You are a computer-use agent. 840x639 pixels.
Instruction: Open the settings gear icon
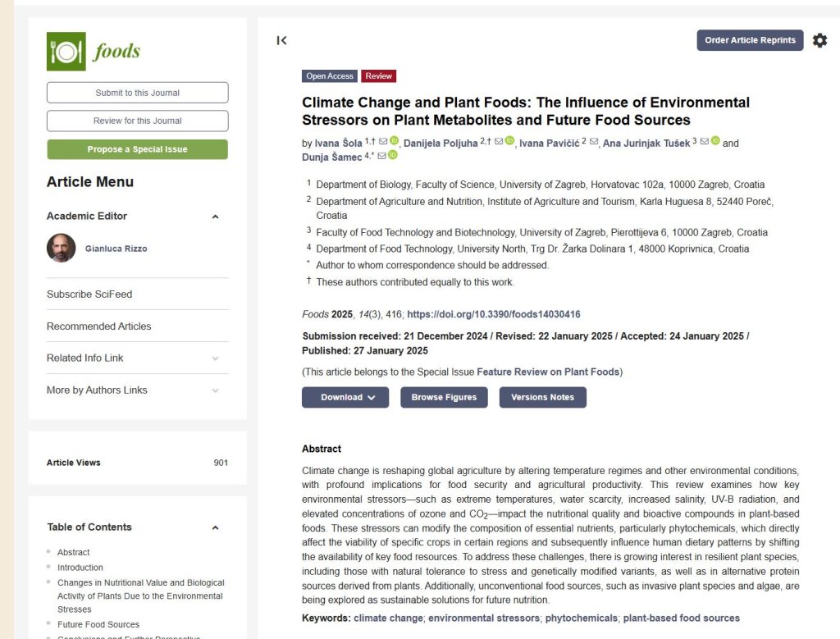click(819, 40)
